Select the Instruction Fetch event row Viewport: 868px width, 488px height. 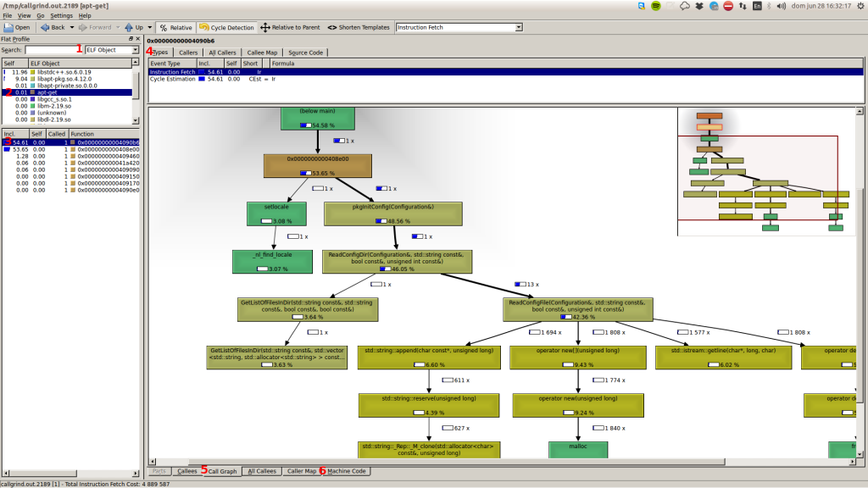tap(505, 72)
